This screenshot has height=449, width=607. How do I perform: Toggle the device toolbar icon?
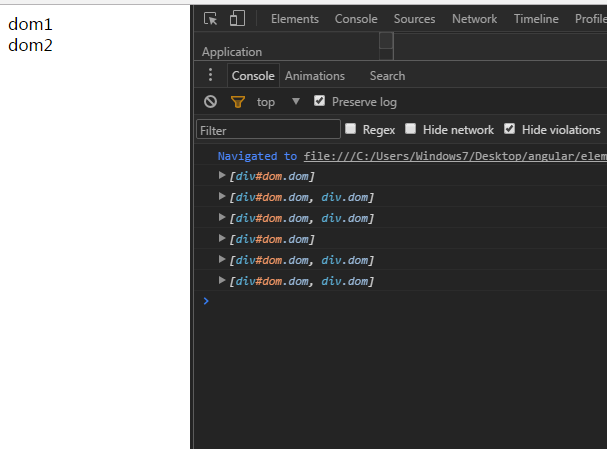pyautogui.click(x=237, y=18)
